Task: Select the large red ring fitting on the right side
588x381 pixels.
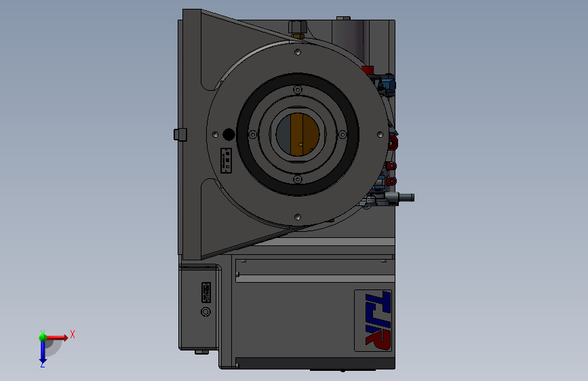Action: tap(393, 143)
